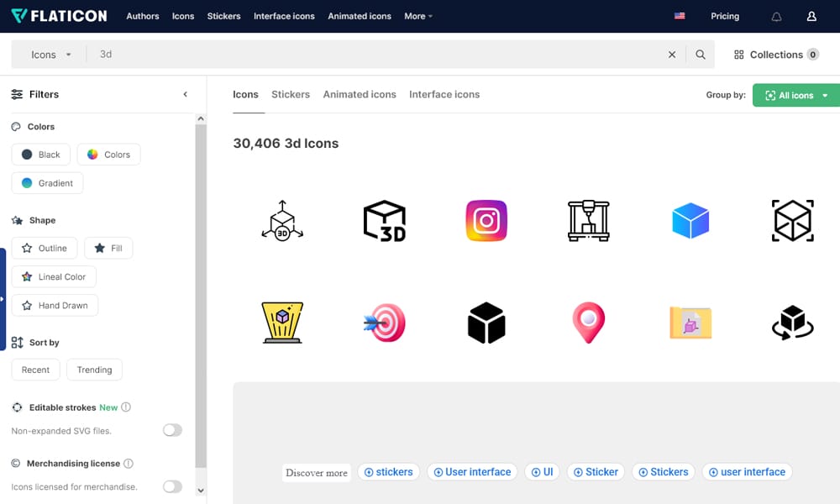Open the notifications bell

point(776,16)
